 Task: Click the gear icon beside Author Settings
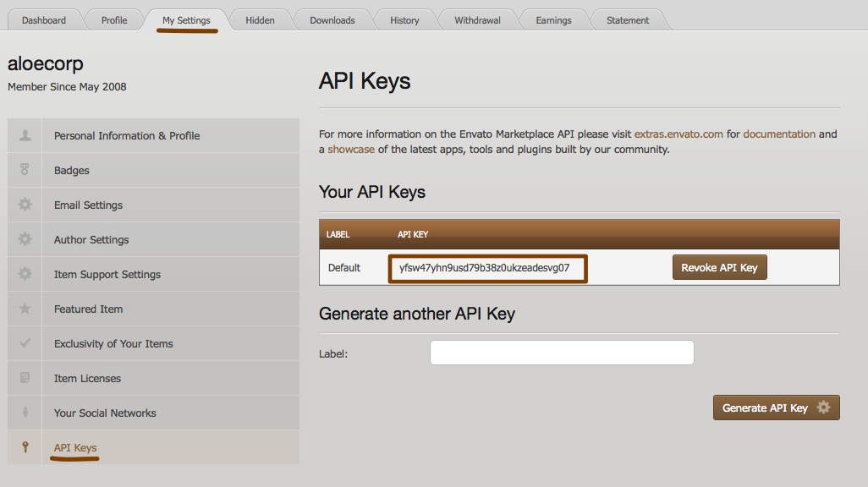[25, 239]
